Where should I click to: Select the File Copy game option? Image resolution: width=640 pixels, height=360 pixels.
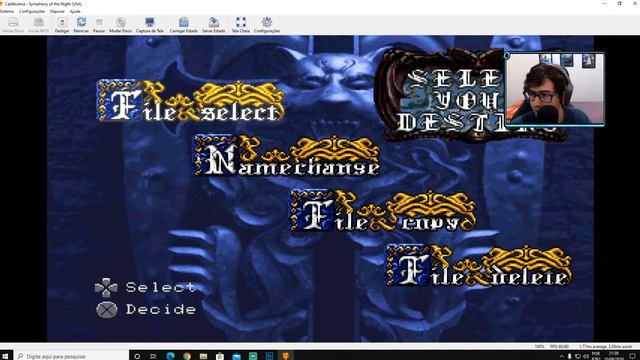pyautogui.click(x=384, y=210)
